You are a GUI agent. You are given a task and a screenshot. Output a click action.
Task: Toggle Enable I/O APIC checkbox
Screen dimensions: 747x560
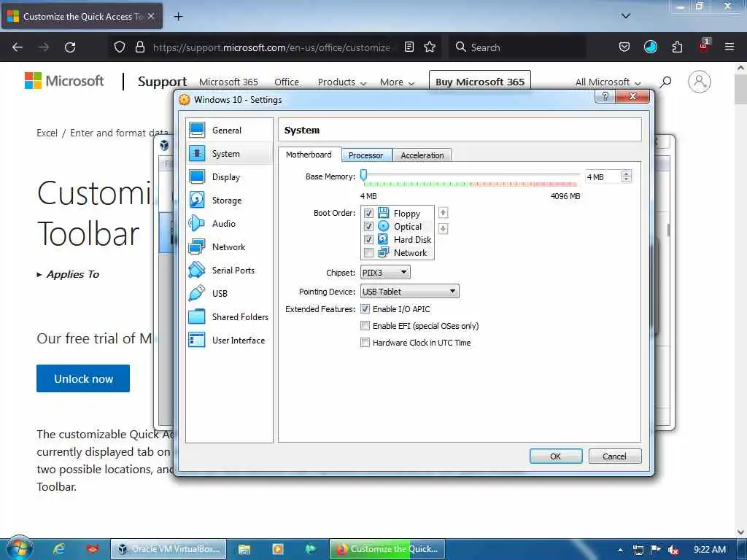(365, 309)
